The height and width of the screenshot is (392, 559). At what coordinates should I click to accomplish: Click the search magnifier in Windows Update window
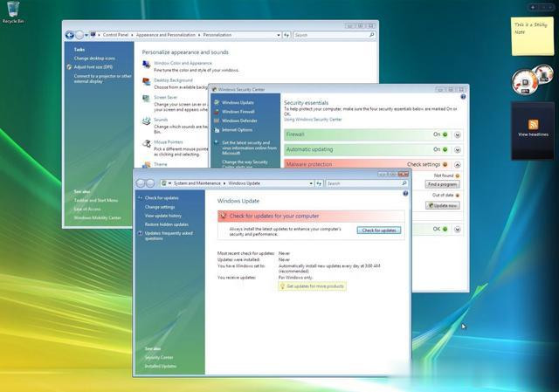(404, 183)
